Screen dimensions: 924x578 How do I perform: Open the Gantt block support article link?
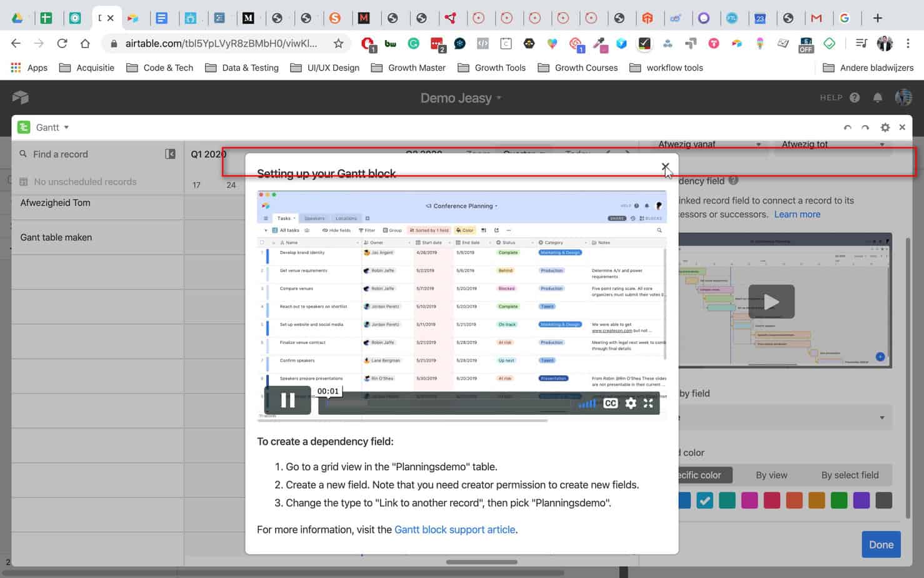(x=454, y=529)
